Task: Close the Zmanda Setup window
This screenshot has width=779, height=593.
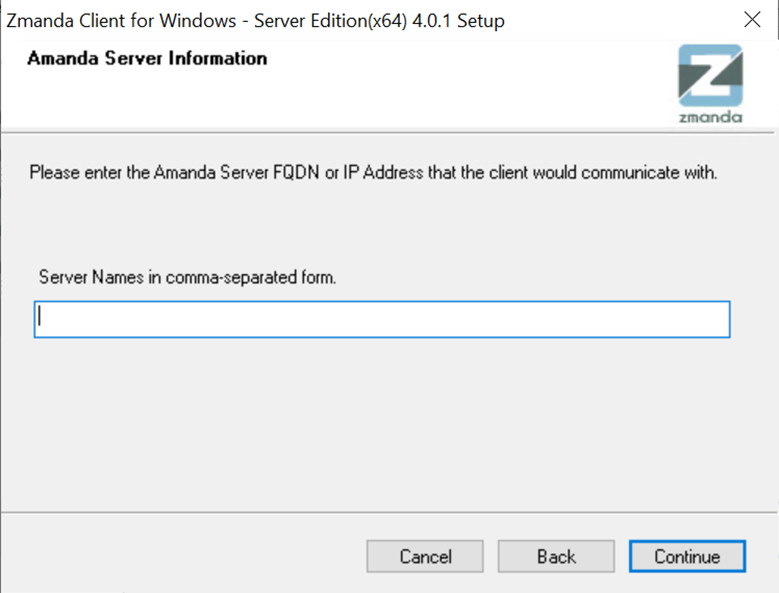Action: [752, 20]
